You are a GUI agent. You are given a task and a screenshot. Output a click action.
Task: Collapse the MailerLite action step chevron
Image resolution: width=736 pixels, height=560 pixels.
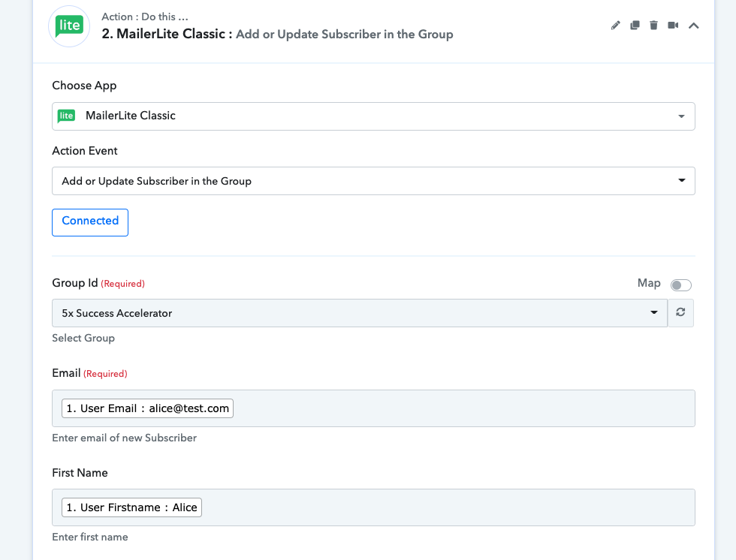tap(694, 26)
